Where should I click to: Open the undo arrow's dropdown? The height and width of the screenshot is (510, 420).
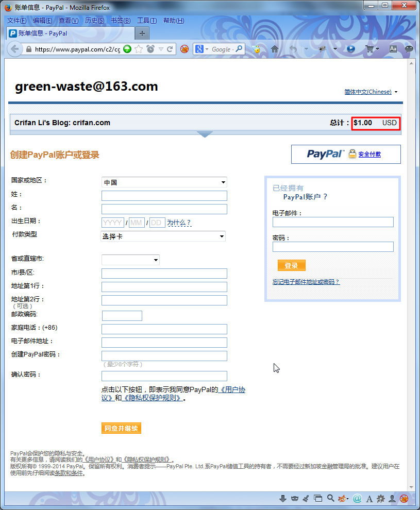(x=306, y=49)
